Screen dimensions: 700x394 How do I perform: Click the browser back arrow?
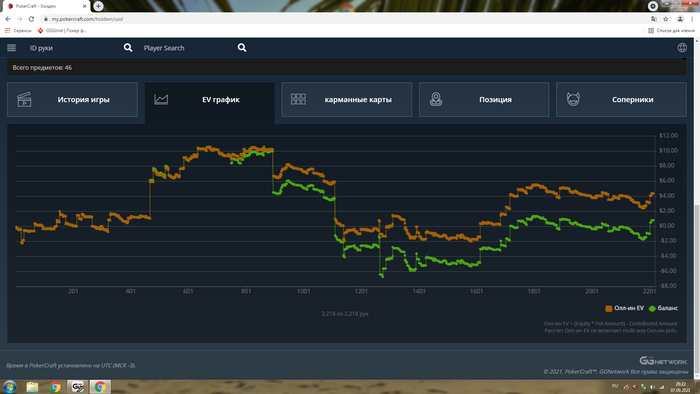click(8, 19)
